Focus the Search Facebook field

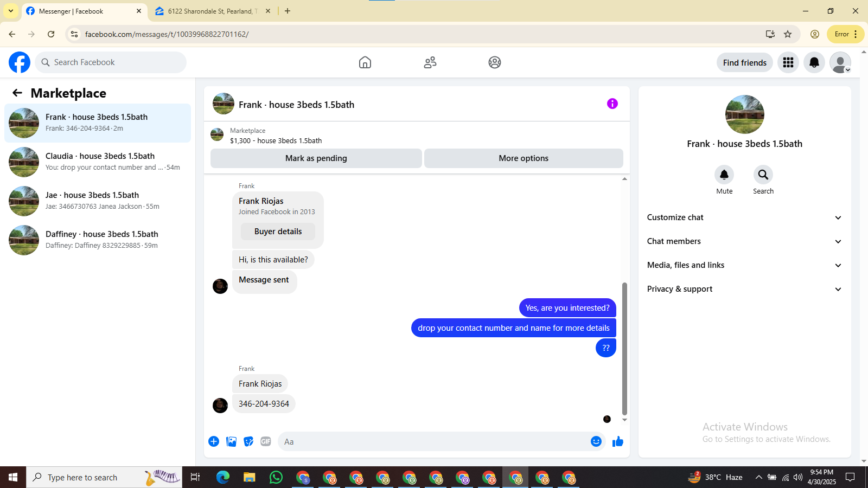pyautogui.click(x=111, y=62)
